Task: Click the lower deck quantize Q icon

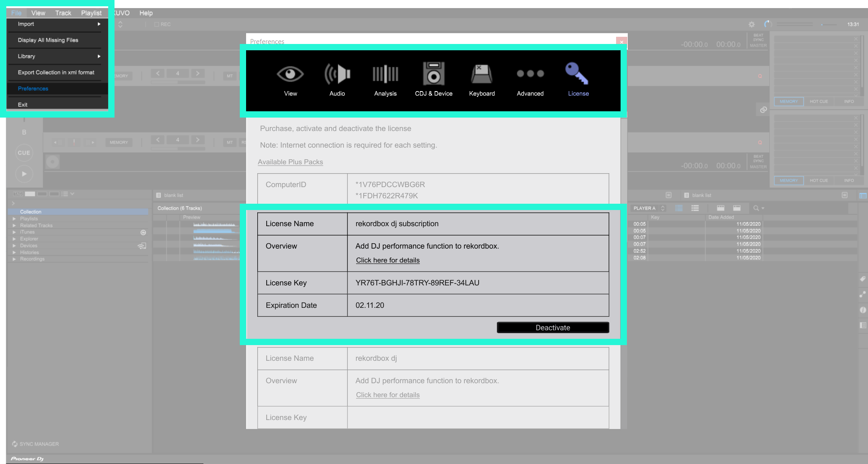Action: 760,142
